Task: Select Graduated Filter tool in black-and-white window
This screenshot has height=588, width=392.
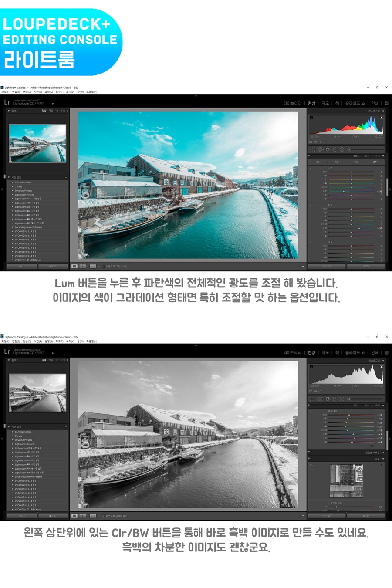Action: coord(335,399)
